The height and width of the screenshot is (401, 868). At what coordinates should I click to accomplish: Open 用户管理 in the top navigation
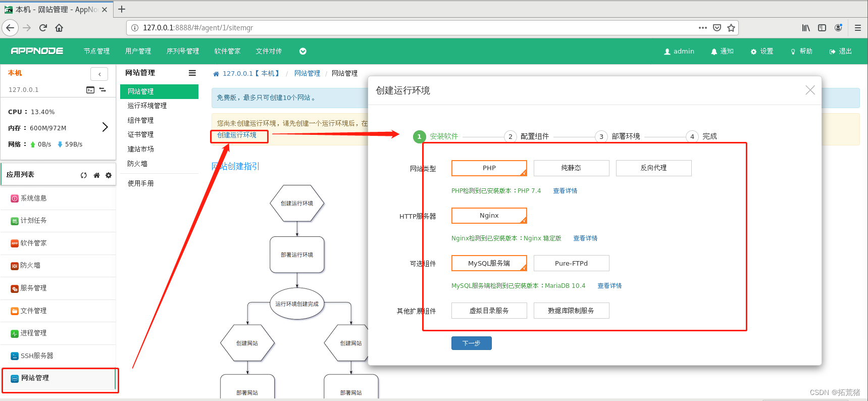point(138,51)
